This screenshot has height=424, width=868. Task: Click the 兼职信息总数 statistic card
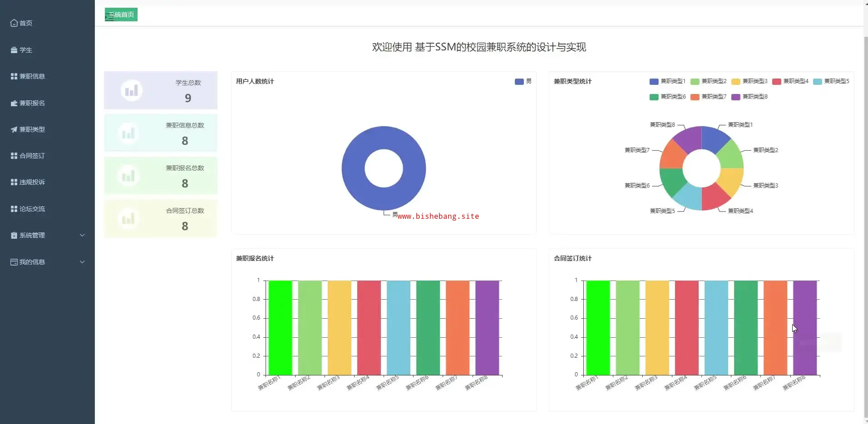click(x=161, y=133)
